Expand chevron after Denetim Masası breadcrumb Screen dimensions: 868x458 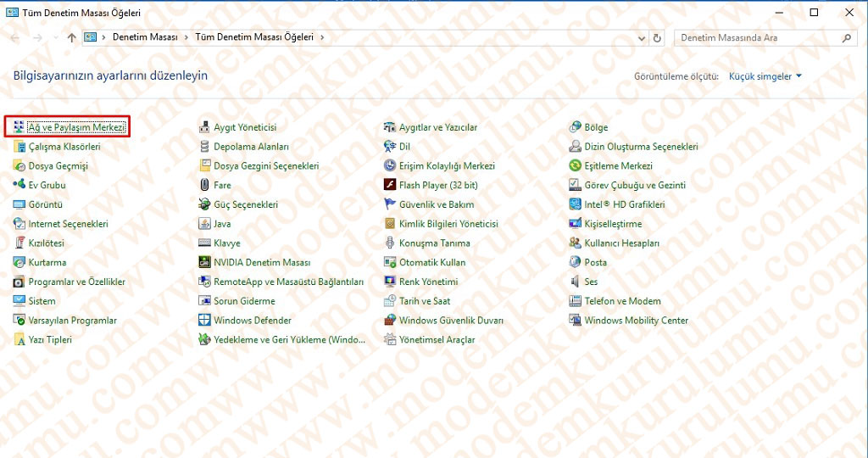(x=186, y=37)
